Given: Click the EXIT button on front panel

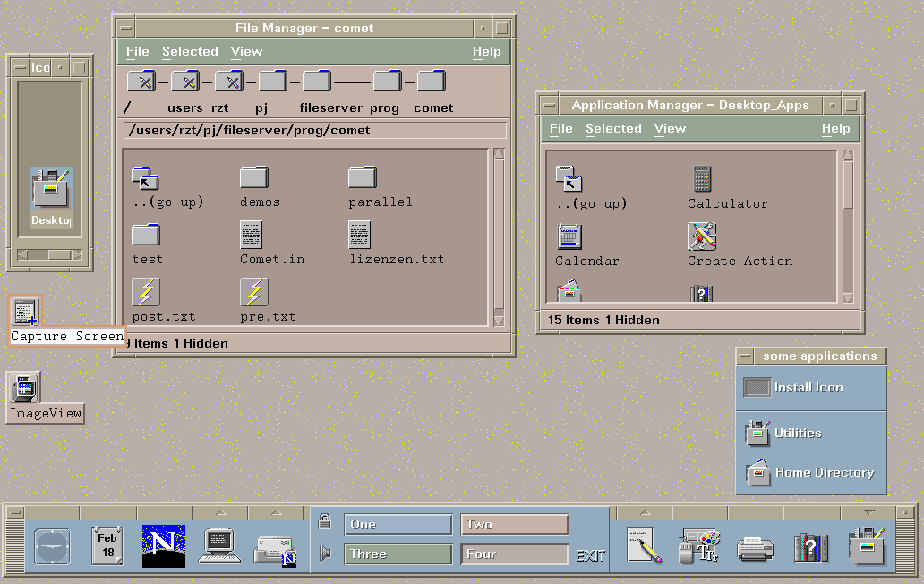Looking at the screenshot, I should tap(590, 555).
